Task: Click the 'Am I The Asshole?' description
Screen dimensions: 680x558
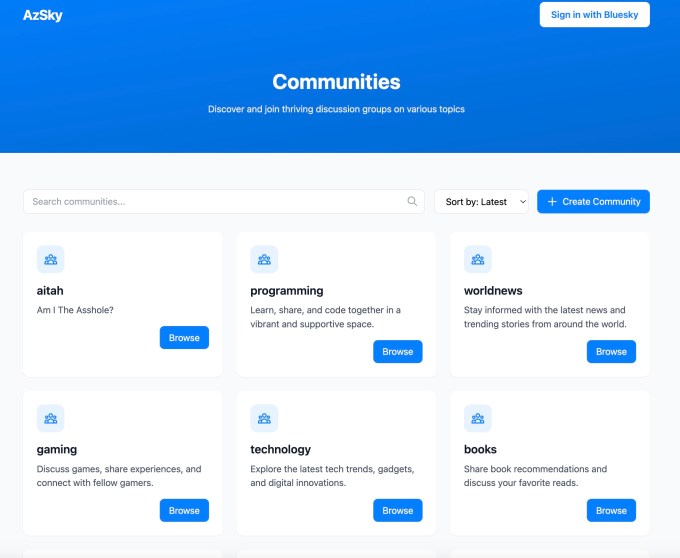Action: coord(75,310)
